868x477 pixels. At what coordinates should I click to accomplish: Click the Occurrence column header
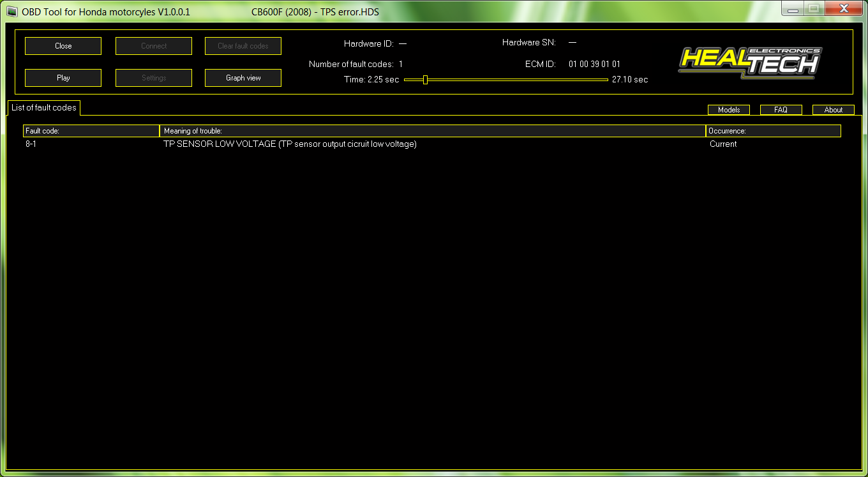click(x=773, y=131)
